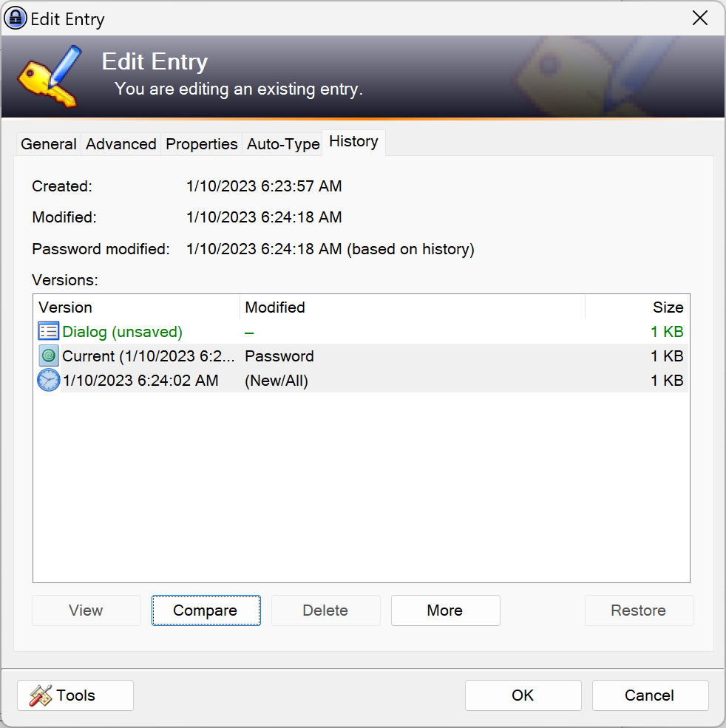The width and height of the screenshot is (726, 728).
Task: Open the Auto-Type tab
Action: [282, 143]
